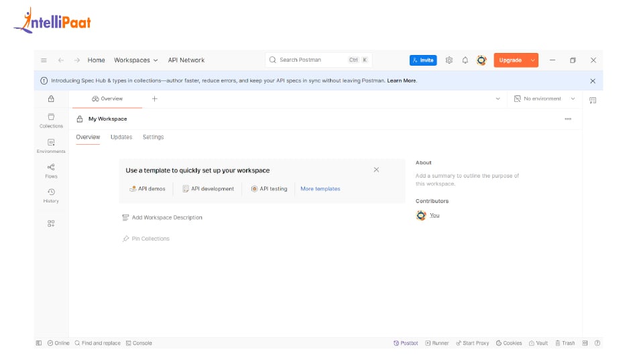Switch to the Settings tab
637x364 pixels.
point(153,137)
